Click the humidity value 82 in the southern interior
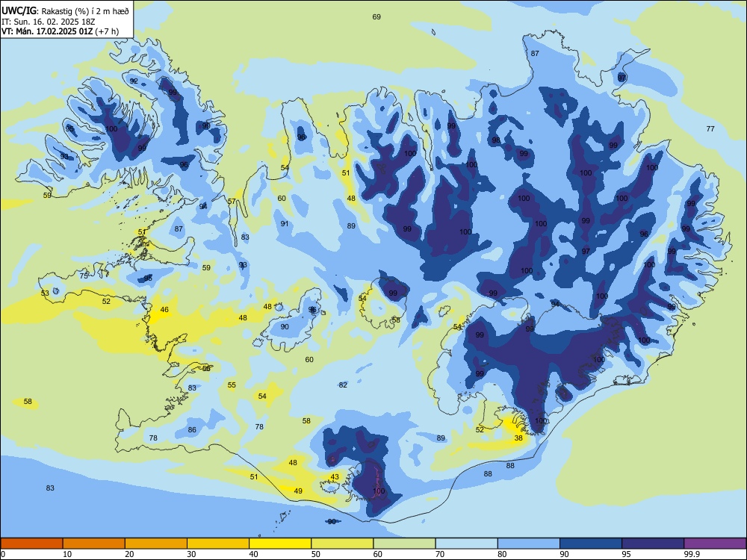The width and height of the screenshot is (747, 560). coord(343,385)
